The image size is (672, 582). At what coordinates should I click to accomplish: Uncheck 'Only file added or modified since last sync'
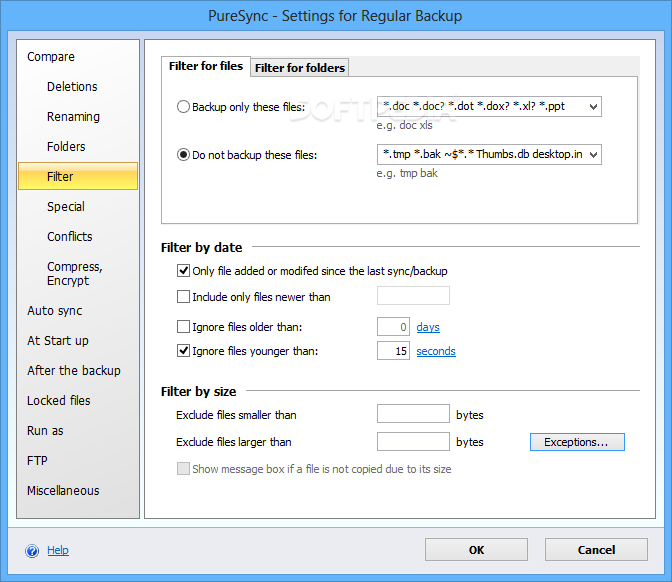183,270
